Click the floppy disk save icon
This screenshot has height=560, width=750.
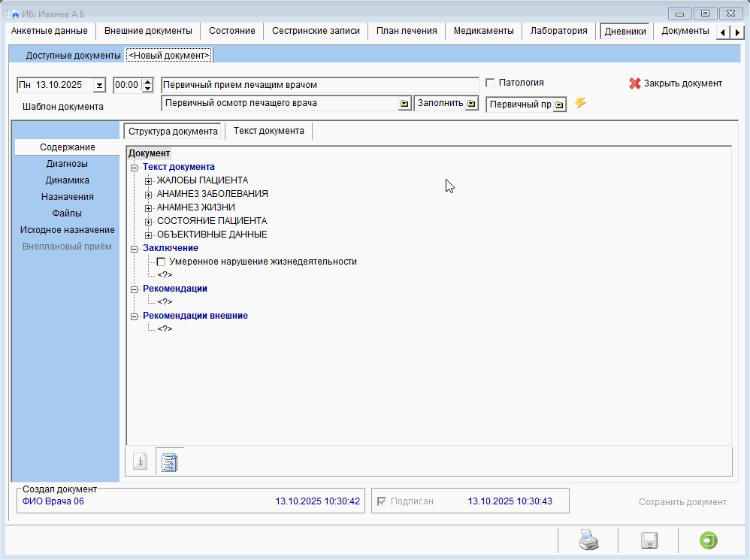click(x=649, y=540)
